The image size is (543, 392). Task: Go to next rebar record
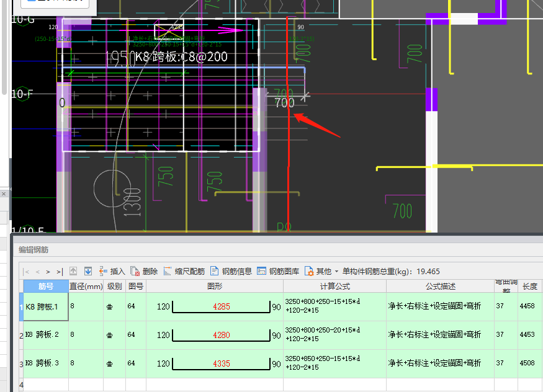tap(48, 272)
